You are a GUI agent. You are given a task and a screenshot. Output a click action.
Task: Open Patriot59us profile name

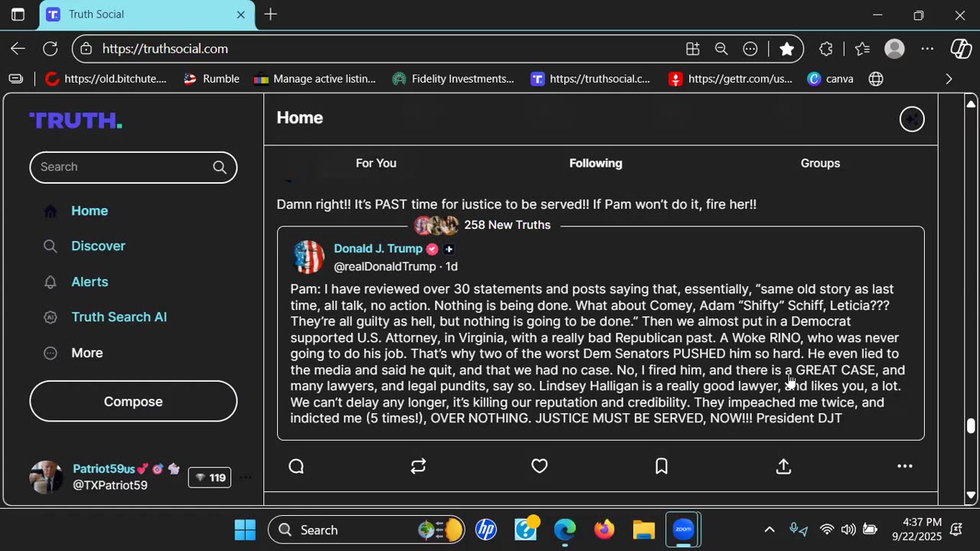click(103, 468)
